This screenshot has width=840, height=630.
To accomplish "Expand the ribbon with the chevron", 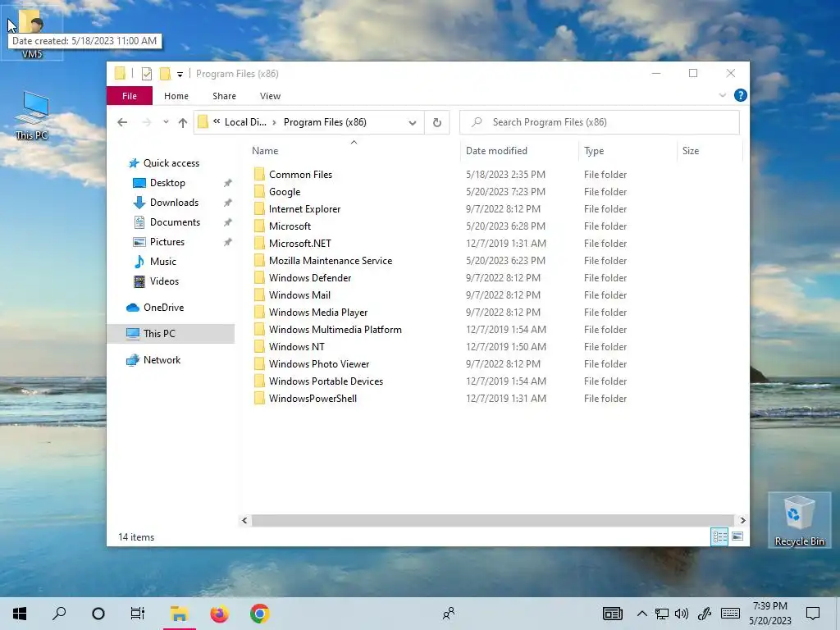I will [x=722, y=95].
